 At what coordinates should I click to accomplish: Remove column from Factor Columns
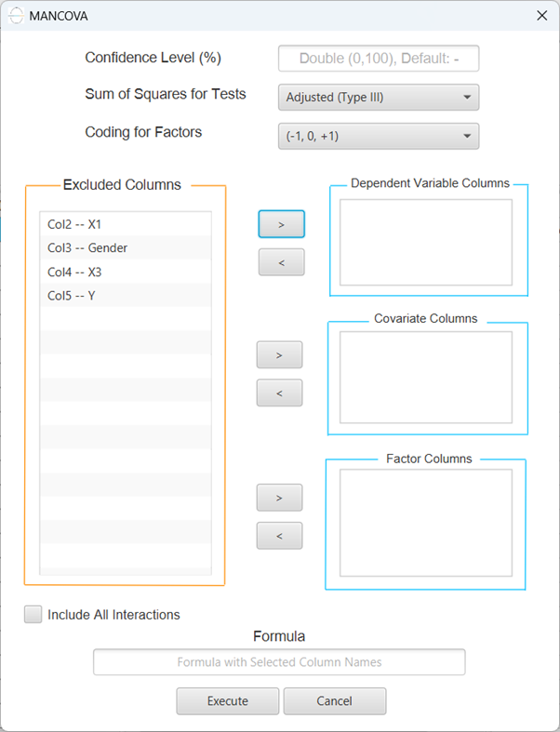[x=279, y=536]
